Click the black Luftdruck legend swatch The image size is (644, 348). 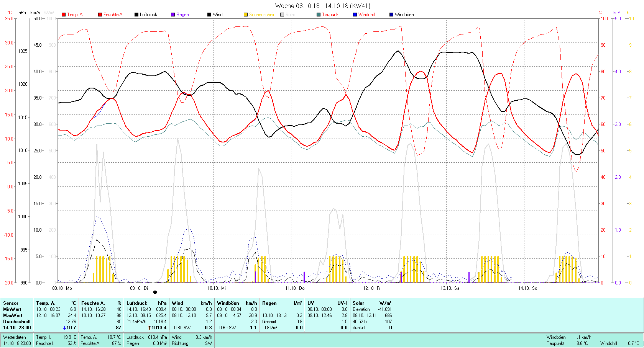point(136,15)
